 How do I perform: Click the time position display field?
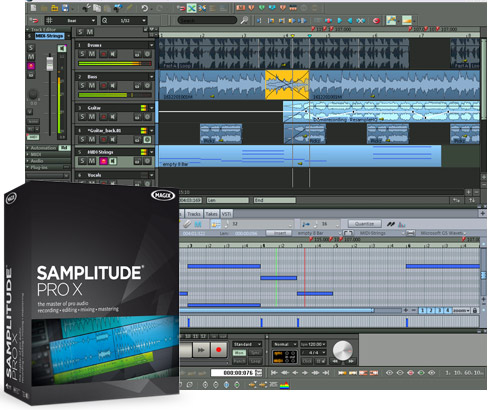pyautogui.click(x=236, y=372)
